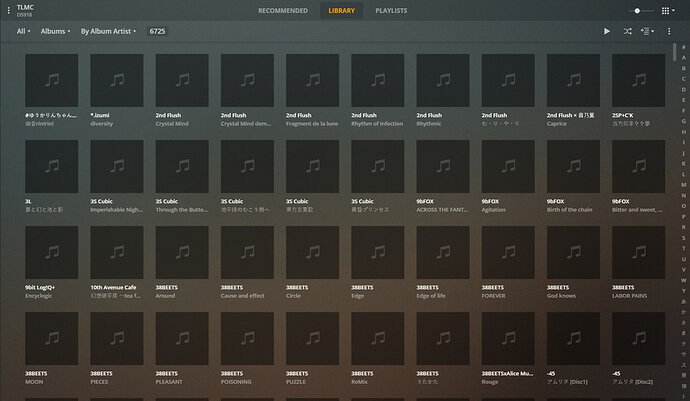The image size is (690, 401).
Task: Open the God knows album cover
Action: coord(573,252)
